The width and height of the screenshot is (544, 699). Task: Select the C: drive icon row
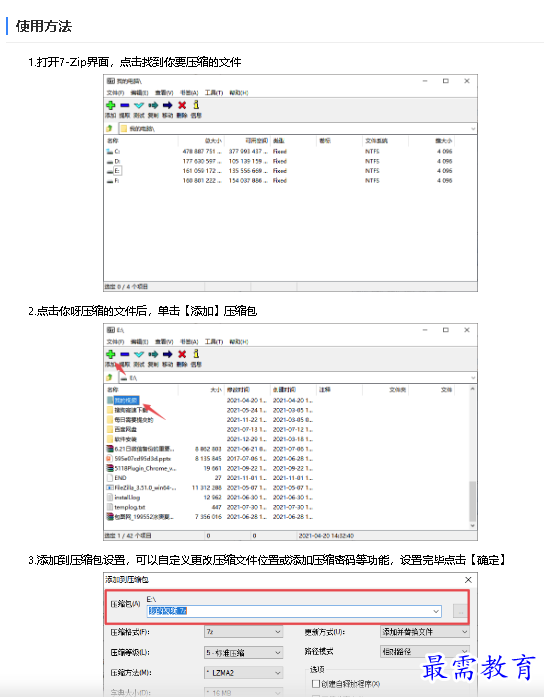click(x=110, y=152)
